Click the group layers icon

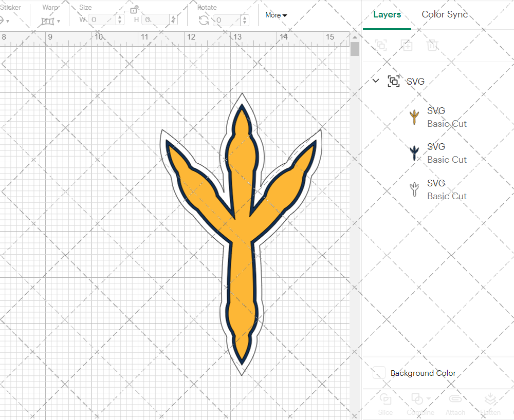pos(380,45)
